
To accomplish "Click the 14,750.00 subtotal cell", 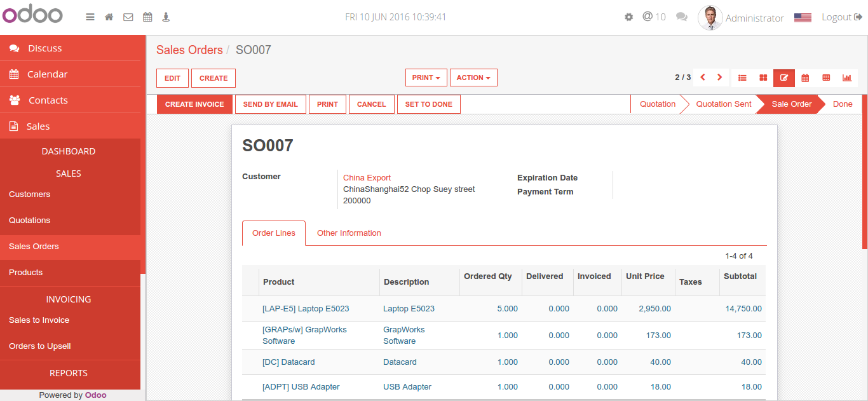I will coord(743,309).
